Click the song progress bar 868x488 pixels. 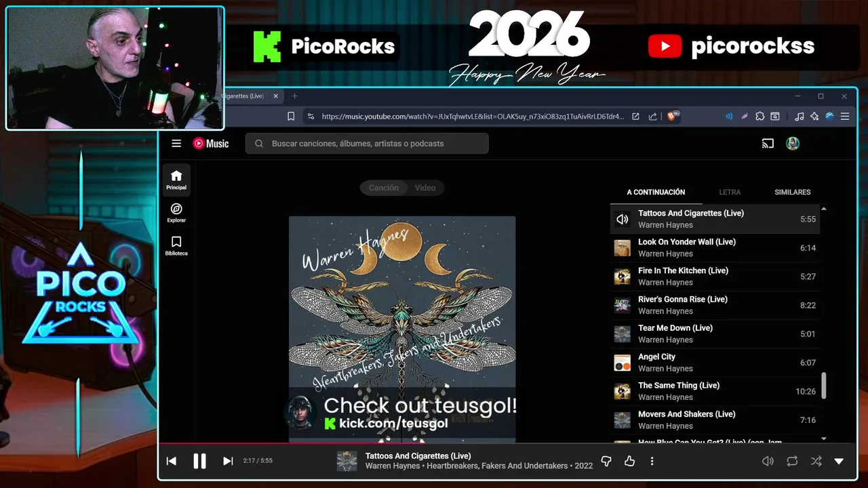[507, 444]
